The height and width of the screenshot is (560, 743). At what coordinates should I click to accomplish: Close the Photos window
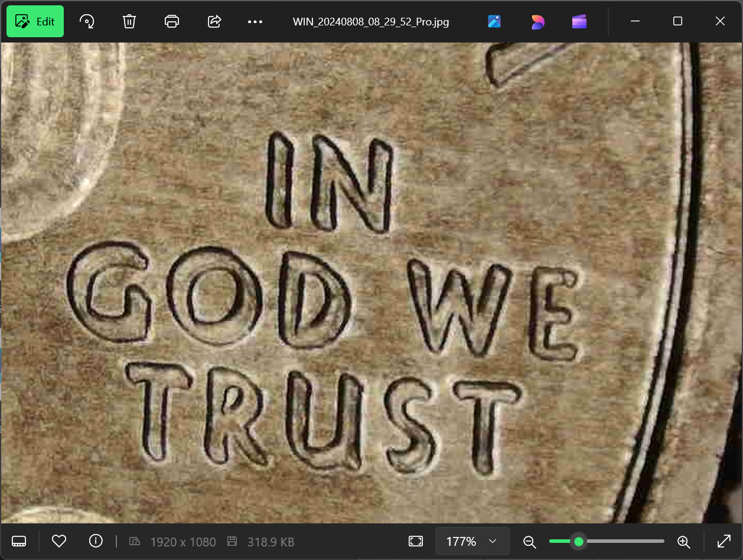click(x=720, y=21)
